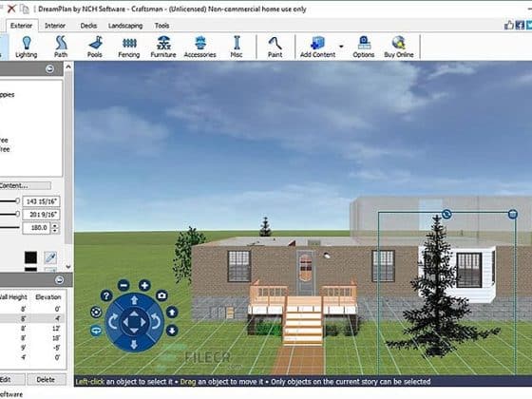Click the orbit view button beside navigation wheel
This screenshot has height=399, width=532.
(x=96, y=313)
